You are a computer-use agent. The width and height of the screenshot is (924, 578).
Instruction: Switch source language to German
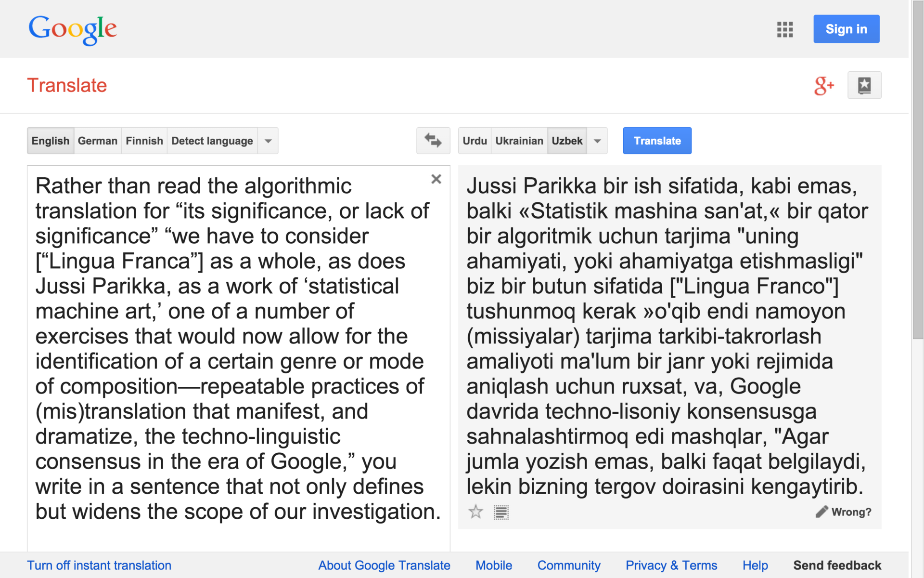(97, 141)
